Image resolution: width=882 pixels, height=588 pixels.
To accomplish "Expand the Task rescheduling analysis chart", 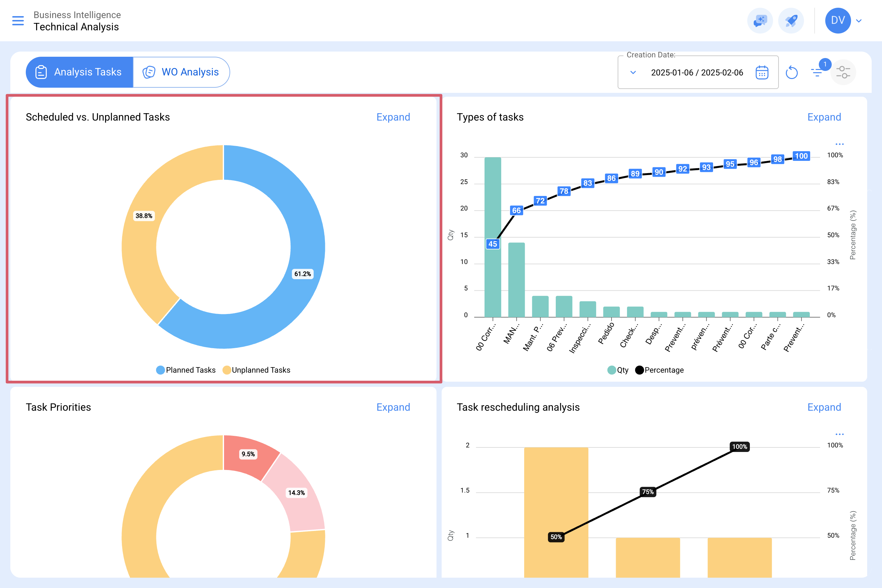I will pyautogui.click(x=824, y=407).
